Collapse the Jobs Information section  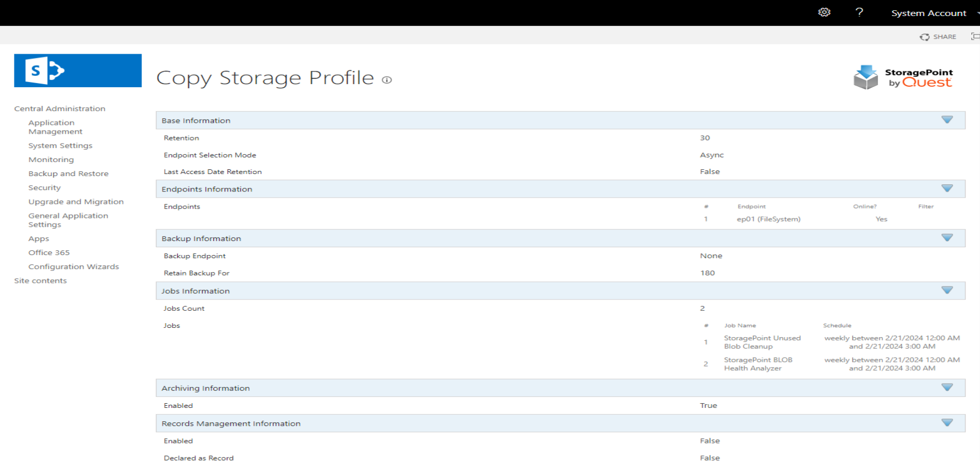coord(947,290)
